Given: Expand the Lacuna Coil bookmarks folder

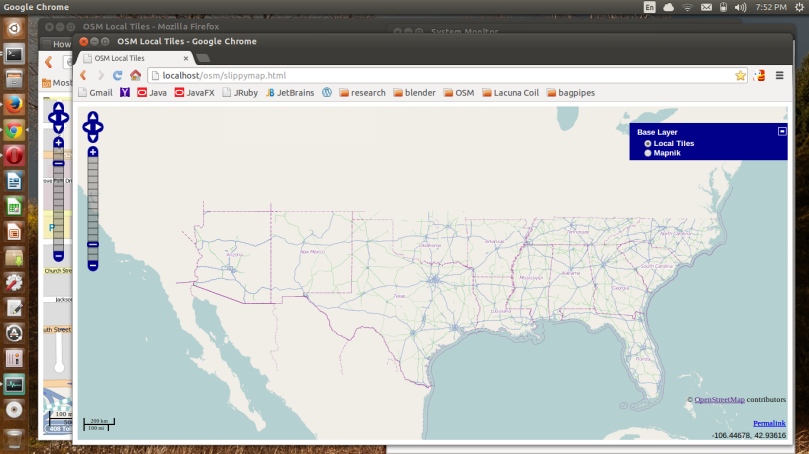Looking at the screenshot, I should (510, 93).
